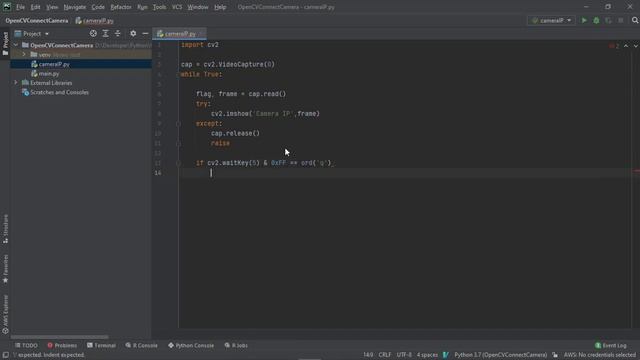
Task: Open the Code menu
Action: pyautogui.click(x=98, y=7)
